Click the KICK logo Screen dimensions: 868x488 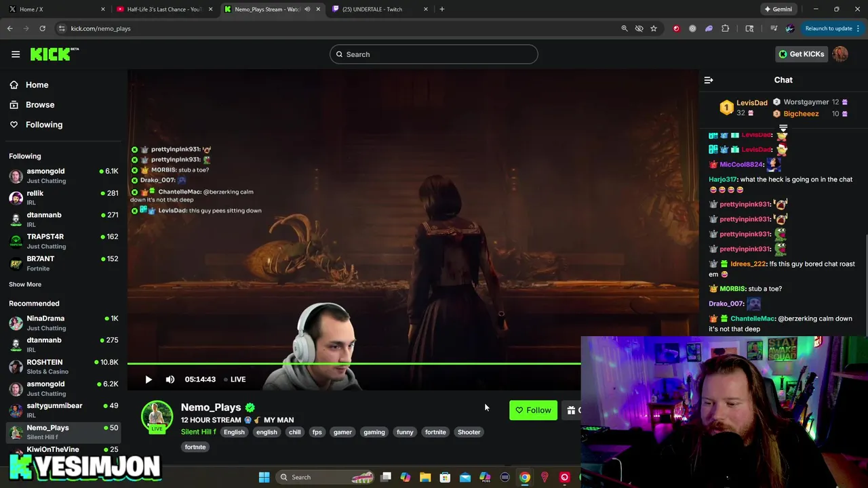coord(54,54)
